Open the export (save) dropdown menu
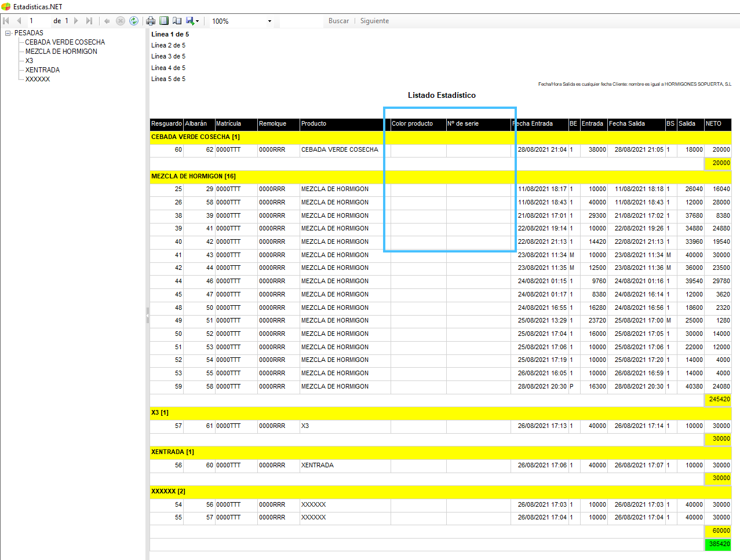The image size is (740, 560). pos(192,21)
